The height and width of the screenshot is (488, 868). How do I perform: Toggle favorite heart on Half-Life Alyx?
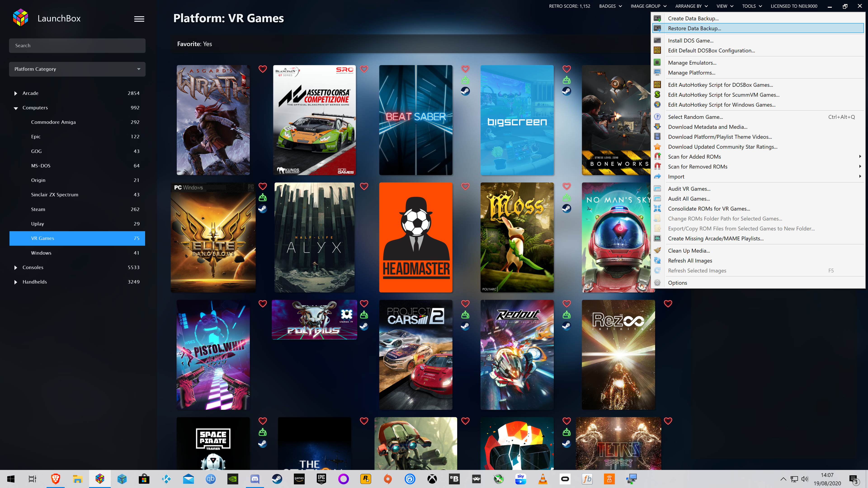click(x=364, y=186)
